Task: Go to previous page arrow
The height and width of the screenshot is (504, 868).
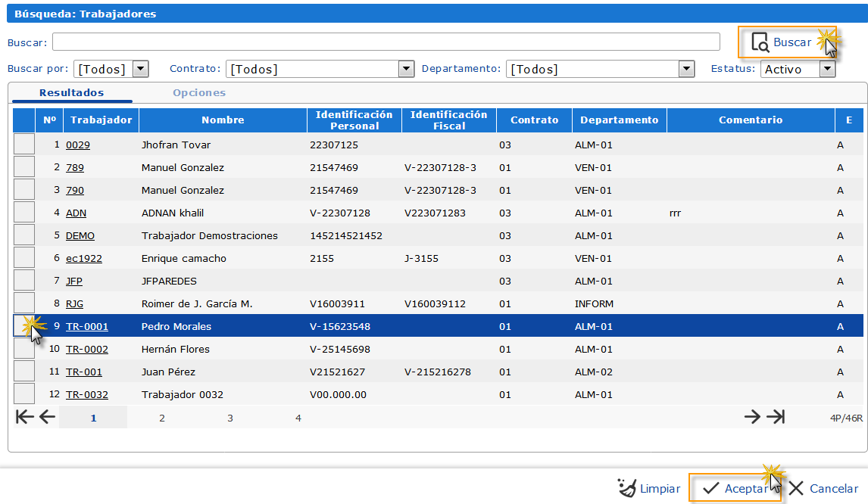Action: tap(47, 417)
